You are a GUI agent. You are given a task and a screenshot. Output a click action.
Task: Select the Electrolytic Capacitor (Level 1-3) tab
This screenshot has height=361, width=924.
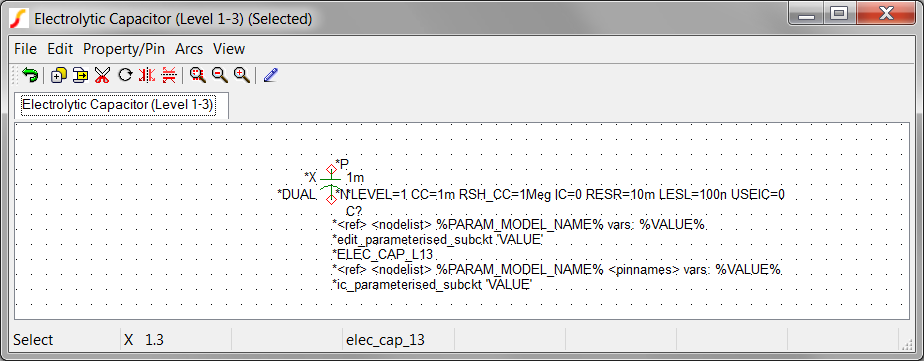coord(117,105)
